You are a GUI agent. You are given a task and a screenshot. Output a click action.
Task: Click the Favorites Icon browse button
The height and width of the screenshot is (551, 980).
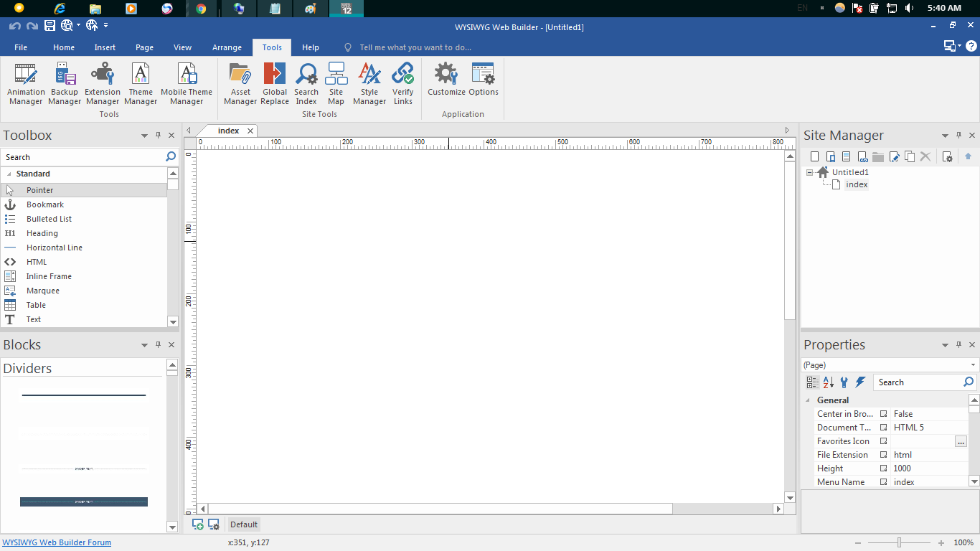(961, 441)
